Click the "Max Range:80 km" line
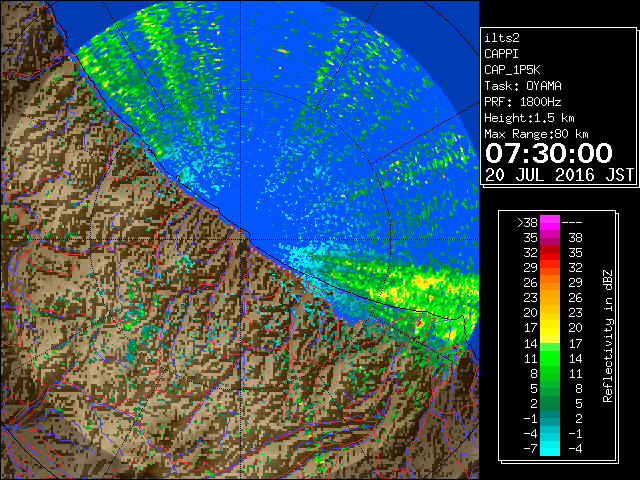Viewport: 640px width, 480px height. tap(536, 134)
